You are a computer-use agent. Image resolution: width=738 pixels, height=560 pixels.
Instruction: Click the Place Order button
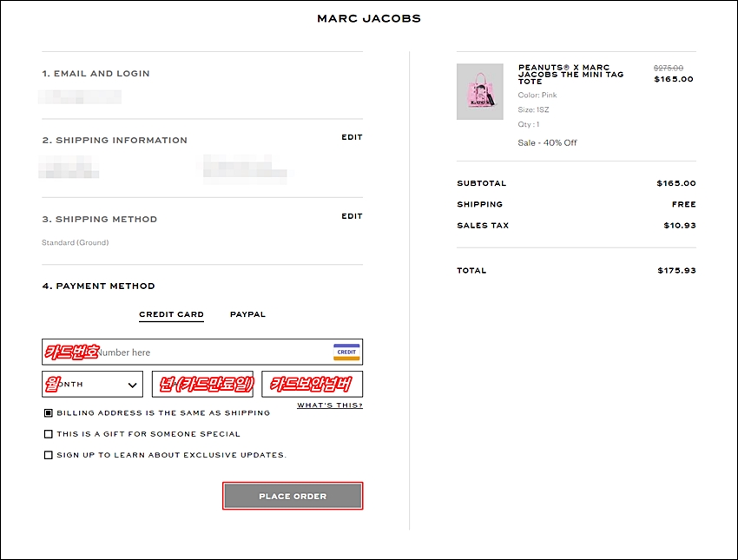coord(293,496)
